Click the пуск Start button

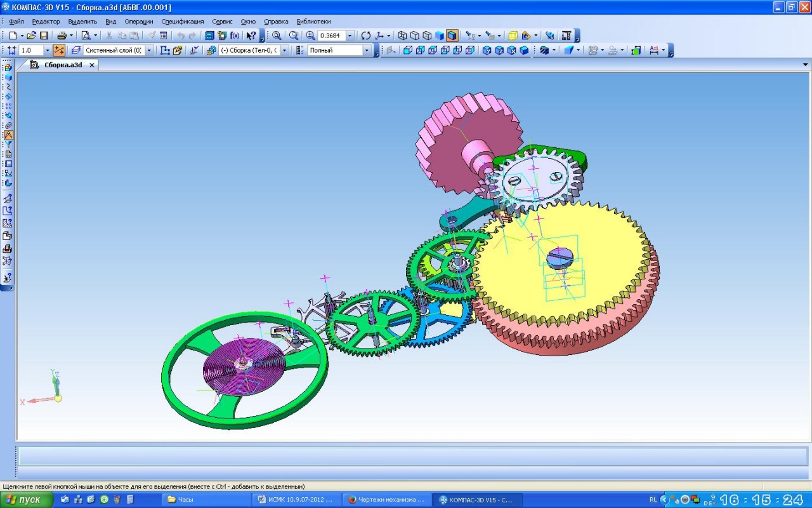(25, 500)
